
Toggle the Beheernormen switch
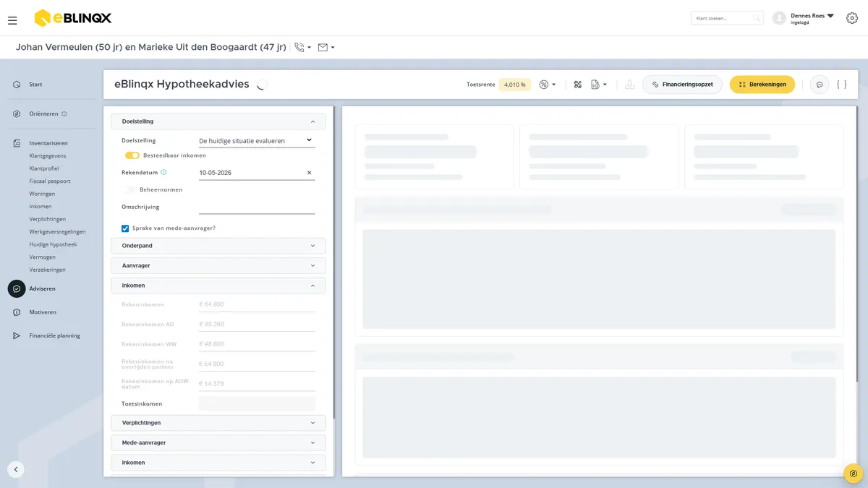click(129, 189)
